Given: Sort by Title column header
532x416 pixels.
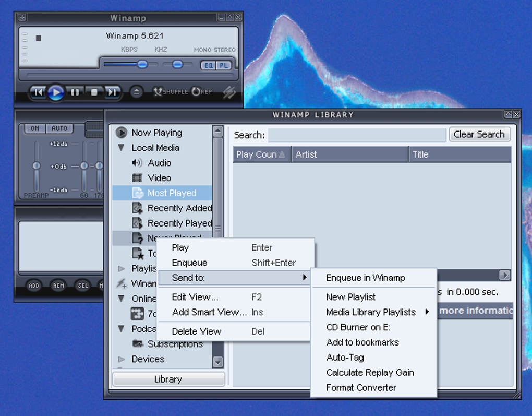Looking at the screenshot, I should pyautogui.click(x=460, y=154).
